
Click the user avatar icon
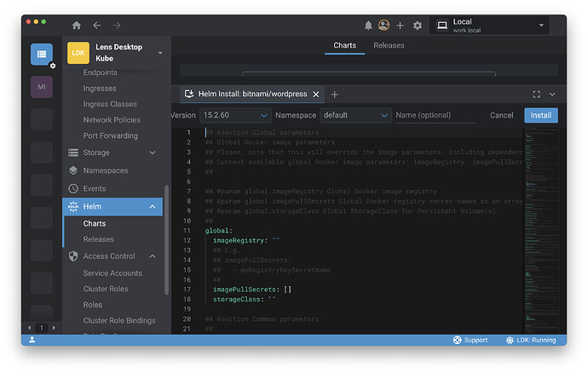(384, 26)
